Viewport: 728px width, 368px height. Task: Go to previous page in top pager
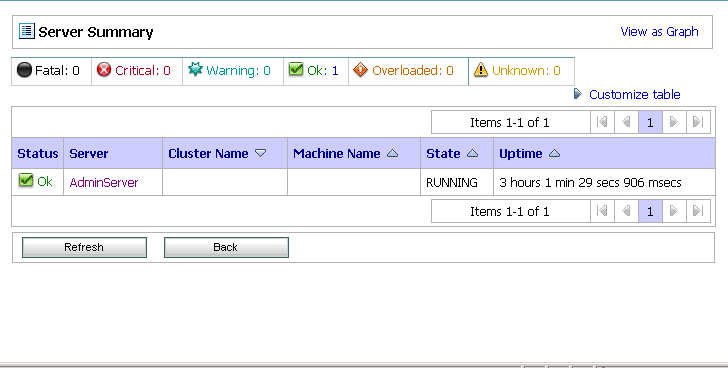(626, 122)
